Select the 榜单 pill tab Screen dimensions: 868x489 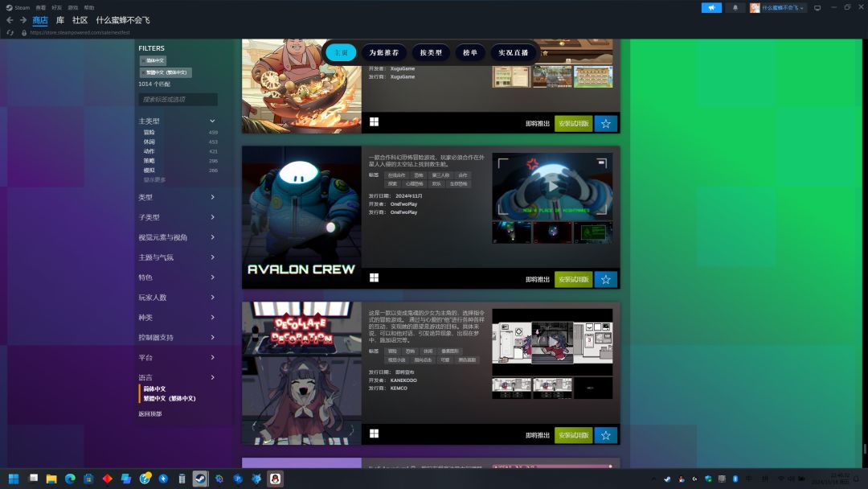coord(470,52)
